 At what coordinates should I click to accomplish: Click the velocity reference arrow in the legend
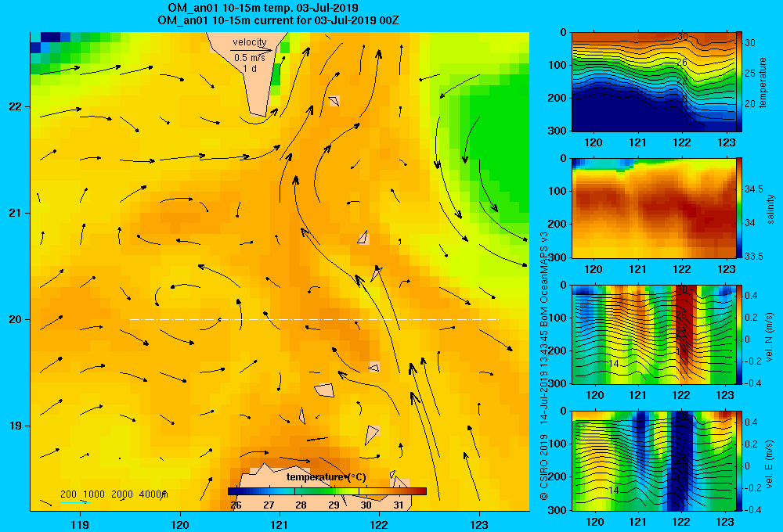click(x=251, y=50)
